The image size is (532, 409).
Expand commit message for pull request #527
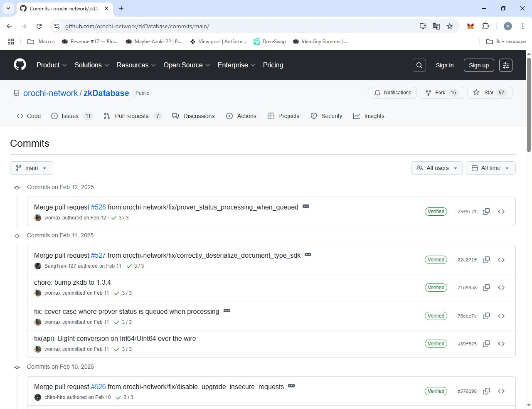308,255
